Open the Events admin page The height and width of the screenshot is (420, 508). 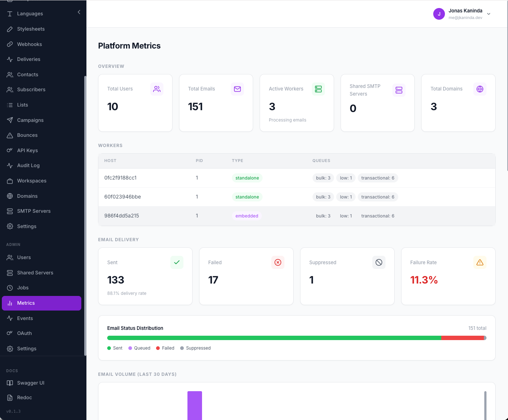coord(25,318)
